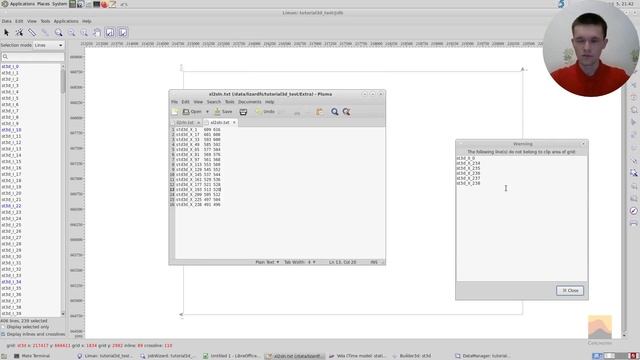
Task: Toggle Display selected only checkbox
Action: pos(3,327)
